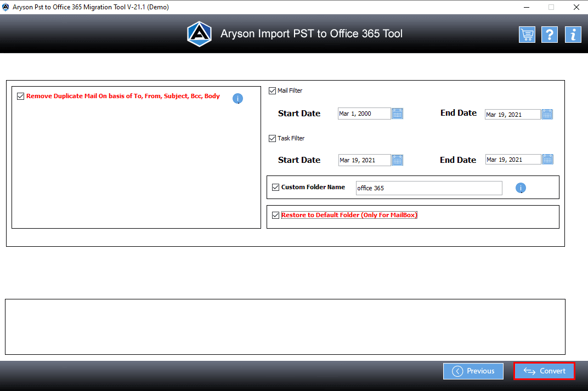588x391 pixels.
Task: Toggle Remove Duplicate Mail checkbox
Action: click(21, 97)
